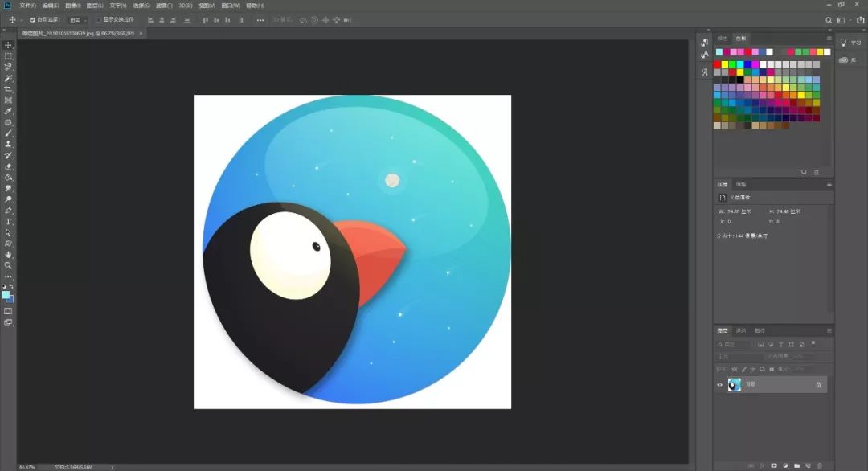
Task: Enable the 显示变换控件 checkbox
Action: tap(99, 19)
